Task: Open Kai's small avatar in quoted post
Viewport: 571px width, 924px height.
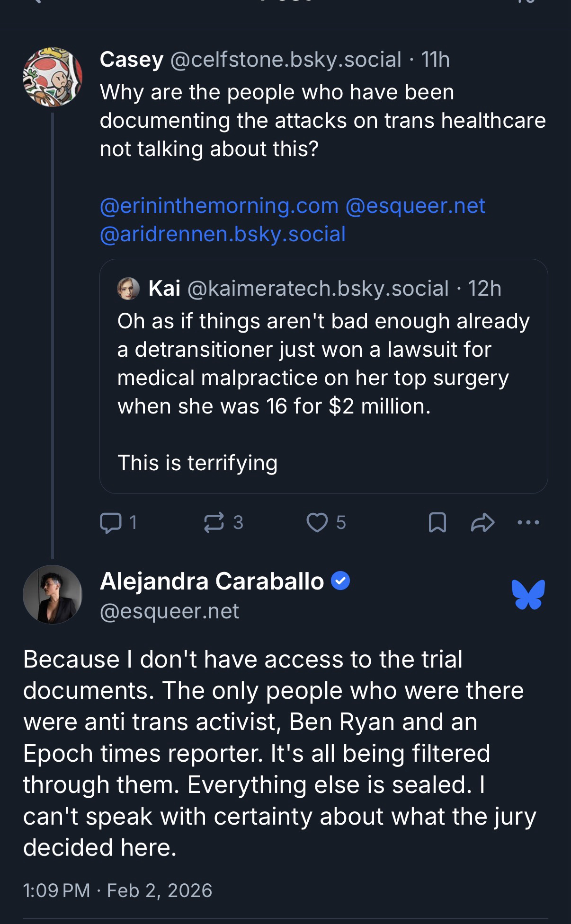Action: (x=128, y=289)
